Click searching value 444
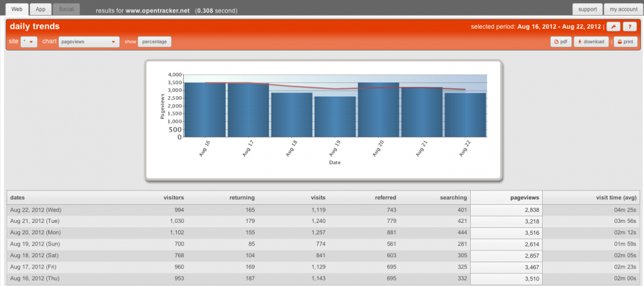Viewport: 644px width, 286px height. pyautogui.click(x=462, y=233)
